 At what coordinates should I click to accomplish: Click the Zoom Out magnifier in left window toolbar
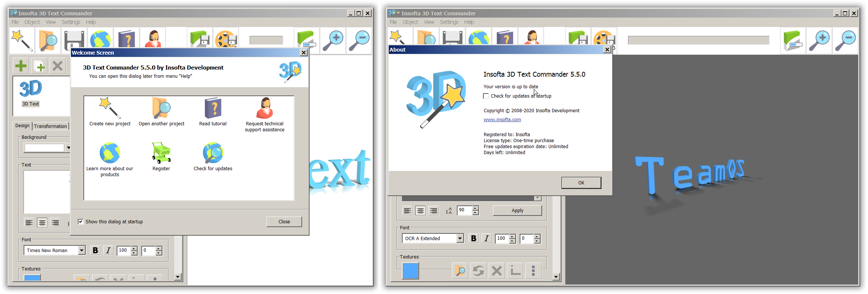[359, 40]
